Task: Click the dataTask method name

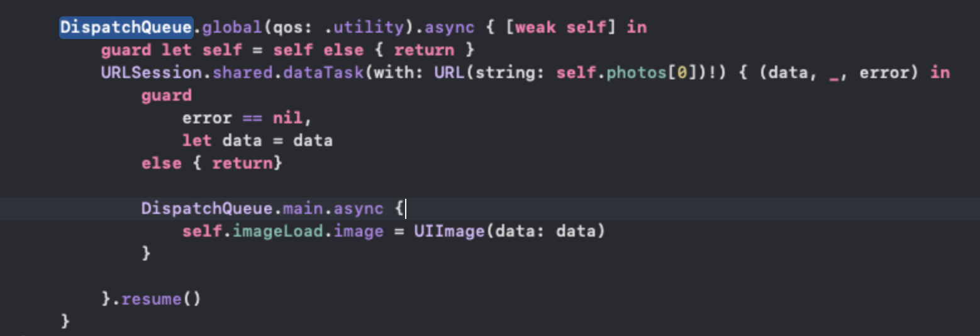Action: [x=323, y=73]
